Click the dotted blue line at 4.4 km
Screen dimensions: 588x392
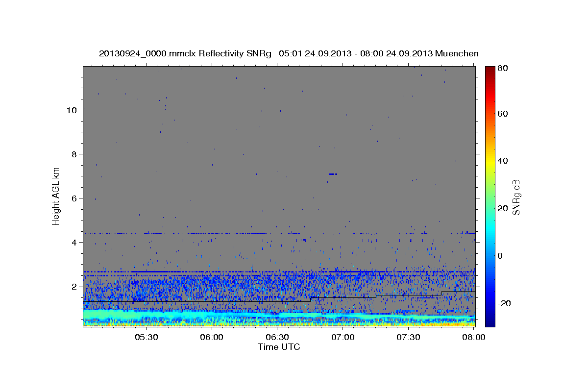click(x=279, y=233)
